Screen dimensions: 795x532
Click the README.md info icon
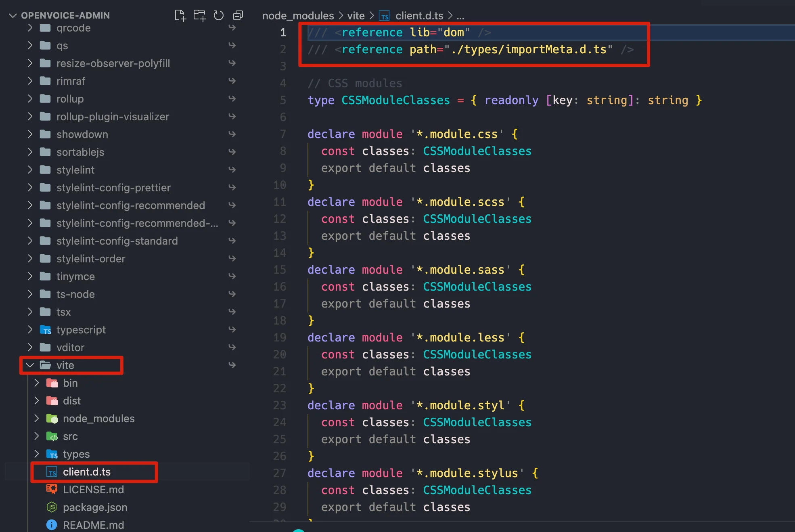coord(52,525)
